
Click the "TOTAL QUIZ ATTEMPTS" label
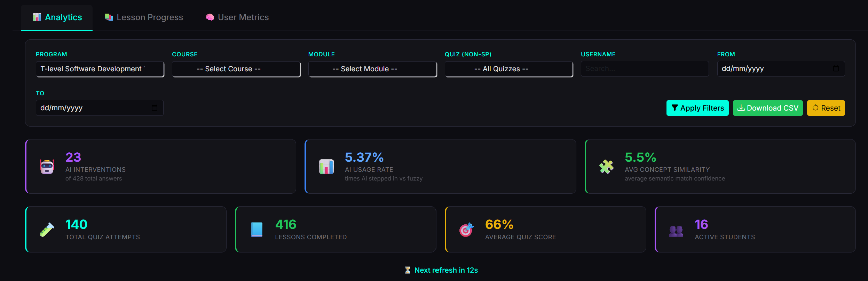(x=103, y=237)
